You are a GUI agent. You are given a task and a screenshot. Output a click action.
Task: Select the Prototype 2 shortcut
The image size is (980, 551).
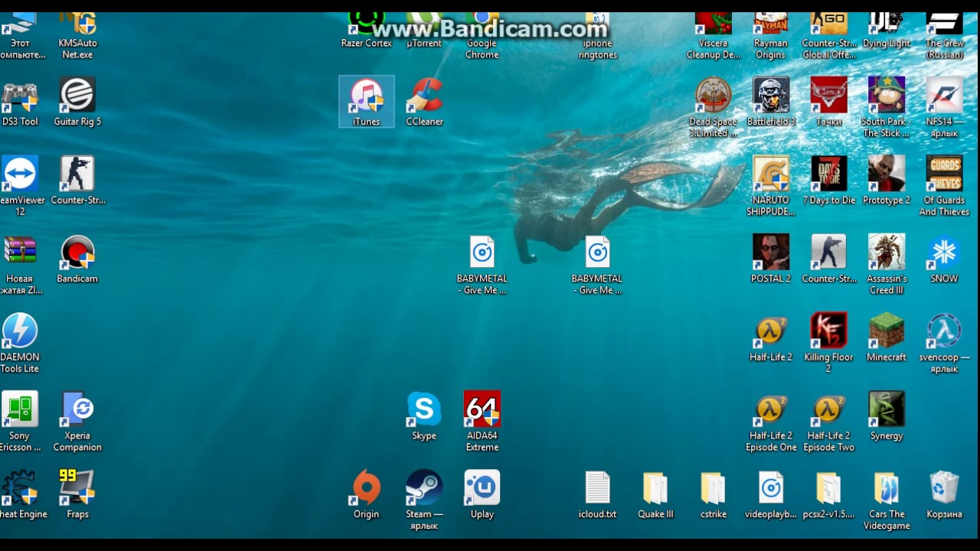[887, 174]
